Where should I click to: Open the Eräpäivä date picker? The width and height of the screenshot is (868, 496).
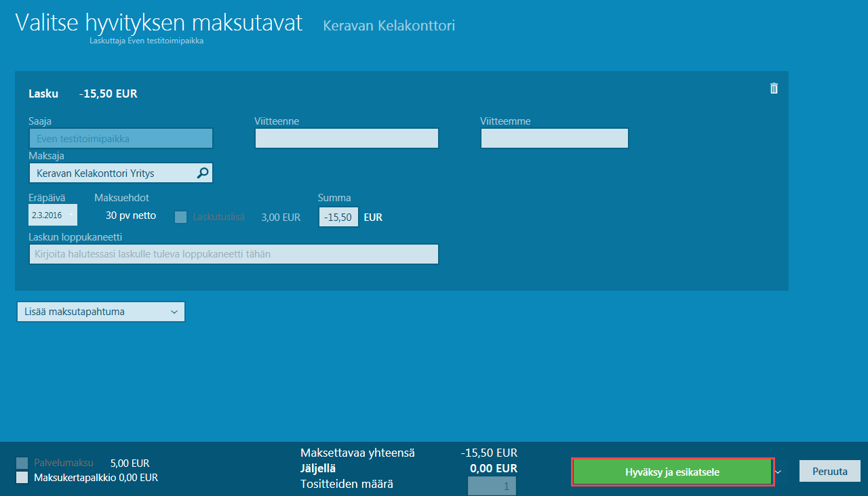[x=53, y=215]
